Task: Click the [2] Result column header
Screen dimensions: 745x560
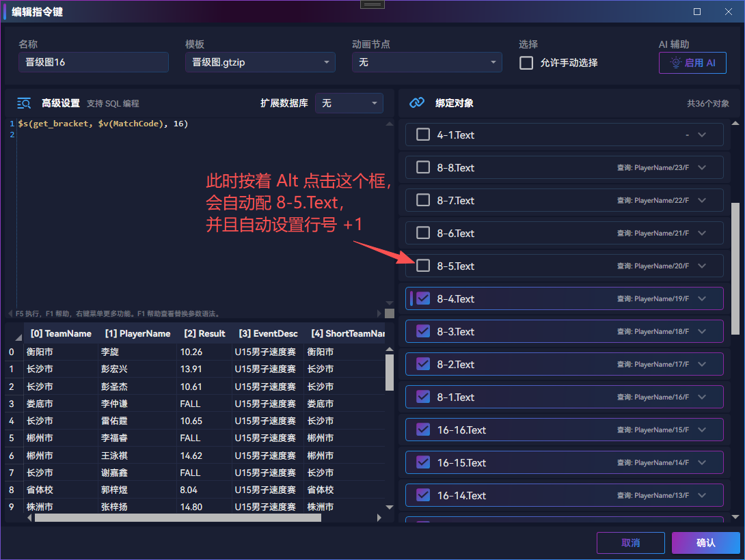Action: pos(204,334)
